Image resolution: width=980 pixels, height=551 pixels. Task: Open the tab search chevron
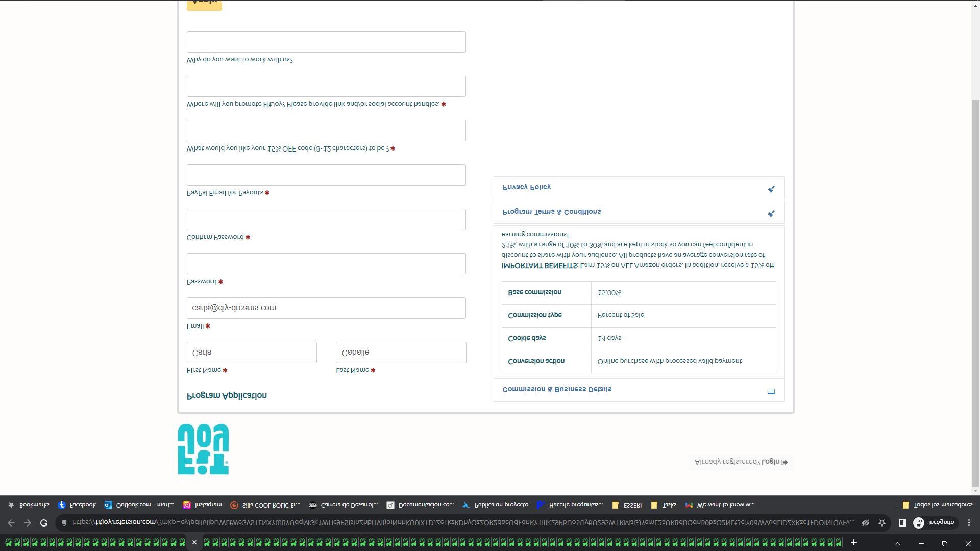(897, 544)
